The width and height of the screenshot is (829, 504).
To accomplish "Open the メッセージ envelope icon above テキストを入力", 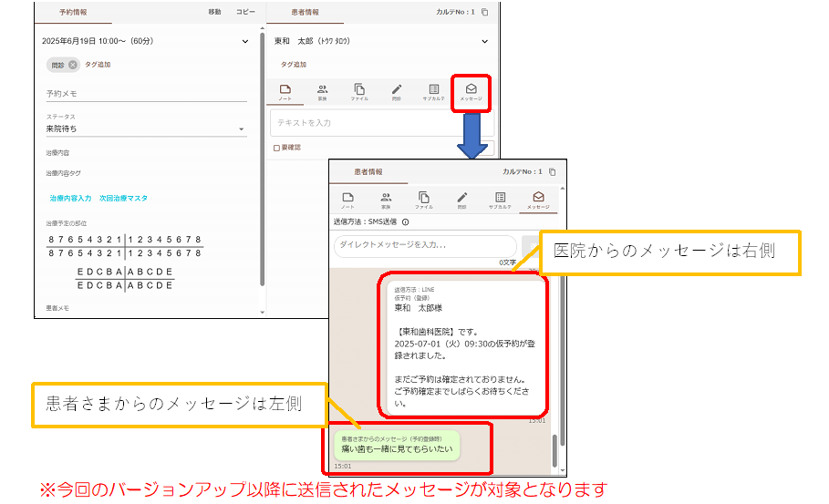I will point(471,92).
